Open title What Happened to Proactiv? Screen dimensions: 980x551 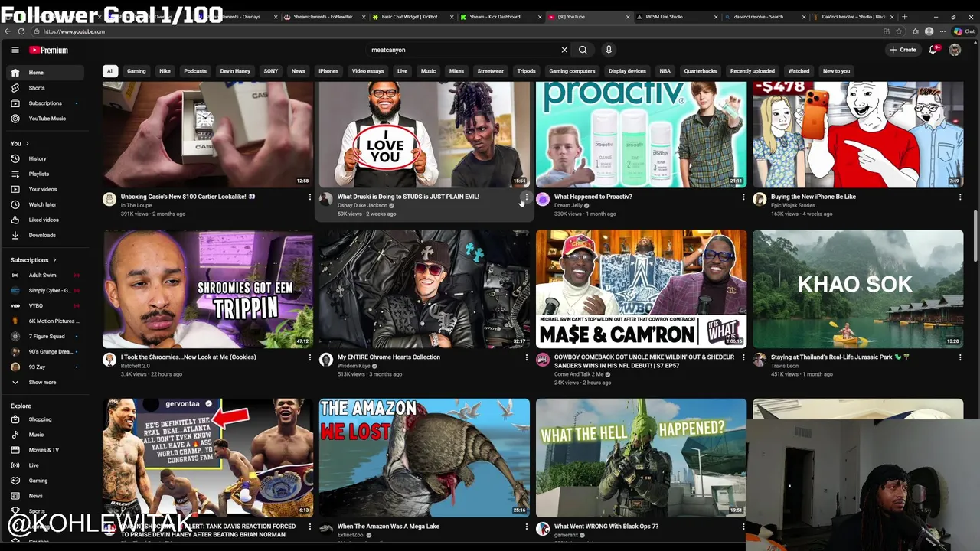[593, 197]
